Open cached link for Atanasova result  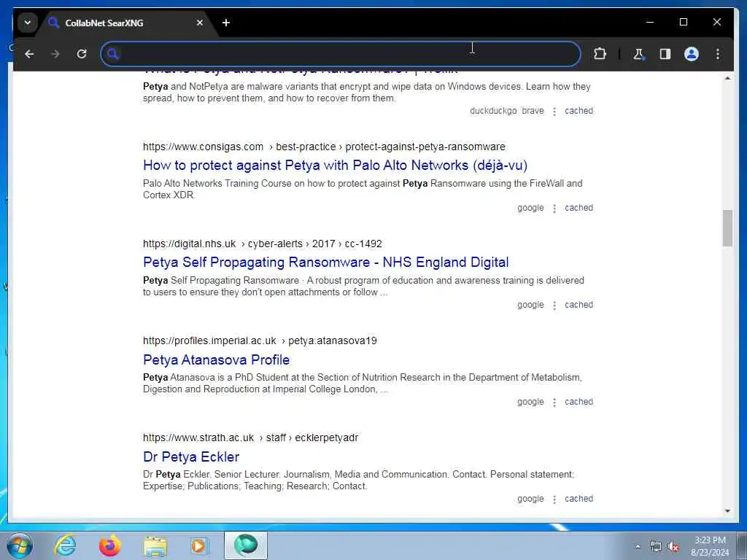[578, 402]
